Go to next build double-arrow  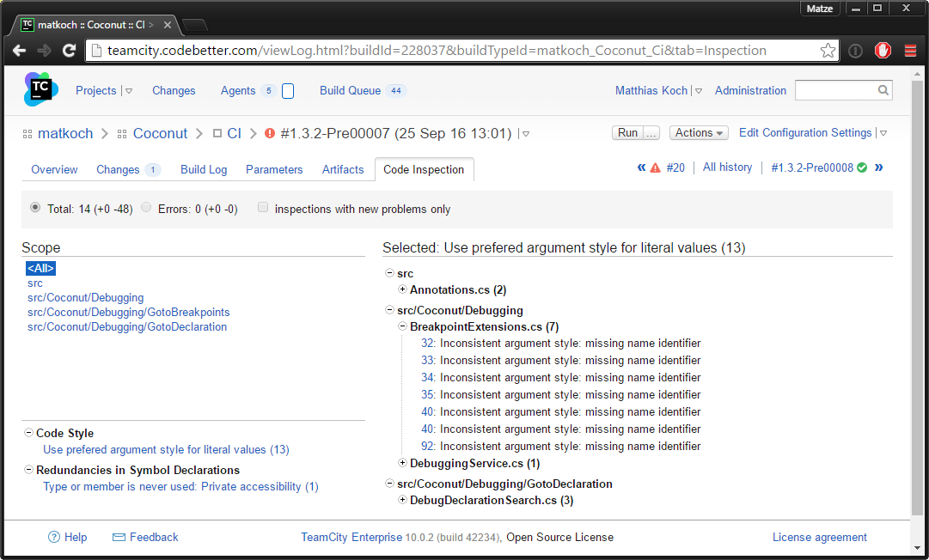[878, 167]
